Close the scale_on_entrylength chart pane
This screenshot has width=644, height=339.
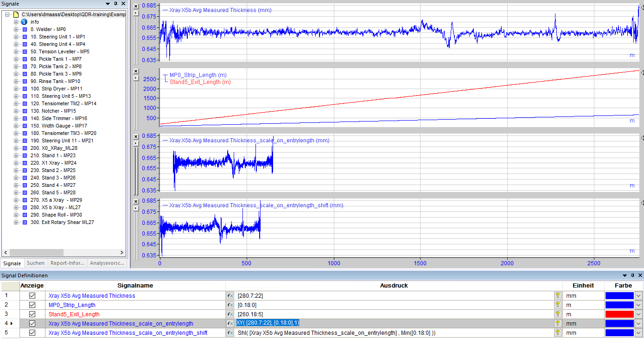[x=136, y=136]
